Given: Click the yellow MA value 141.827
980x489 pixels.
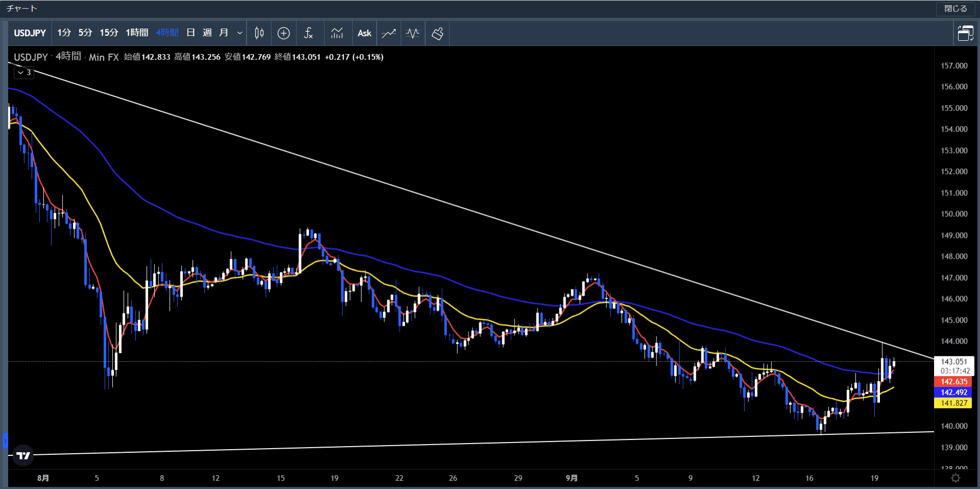Looking at the screenshot, I should (954, 403).
